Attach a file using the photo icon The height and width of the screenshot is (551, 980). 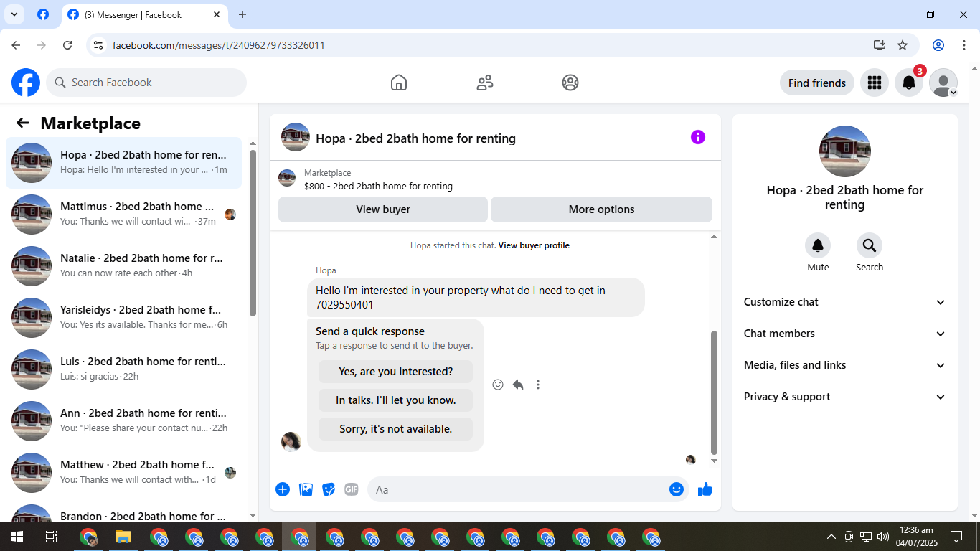tap(306, 489)
